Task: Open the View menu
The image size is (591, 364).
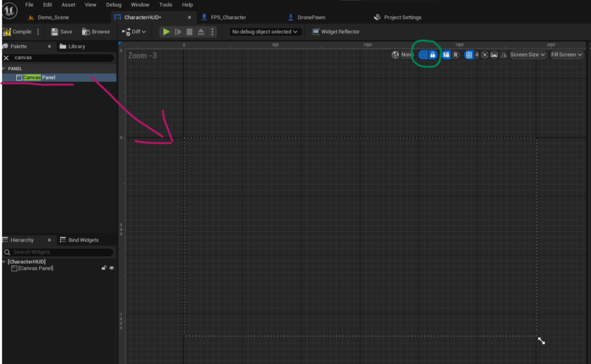Action: point(90,5)
